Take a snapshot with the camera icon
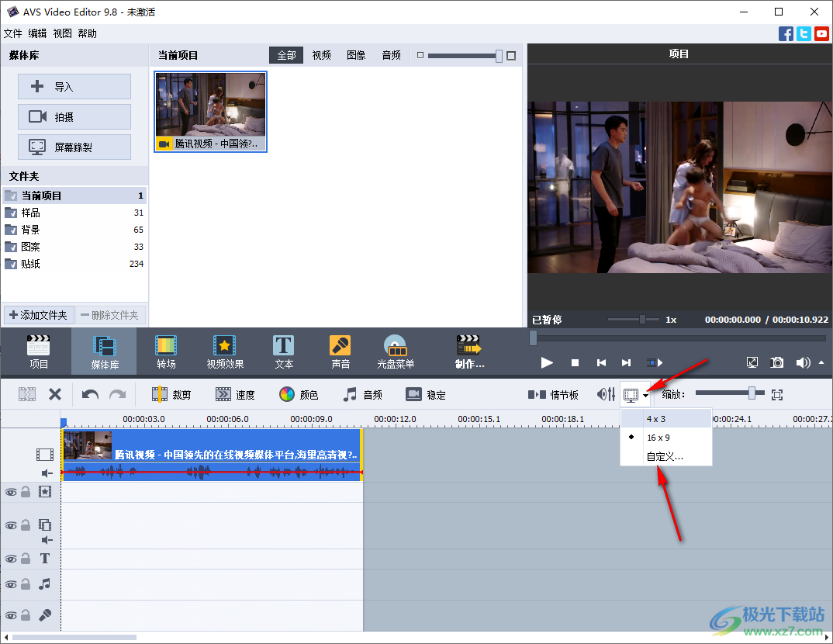This screenshot has width=833, height=644. coord(776,362)
